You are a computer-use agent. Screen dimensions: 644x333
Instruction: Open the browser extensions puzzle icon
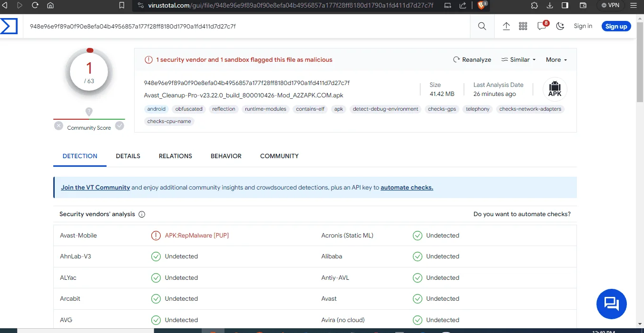point(534,5)
